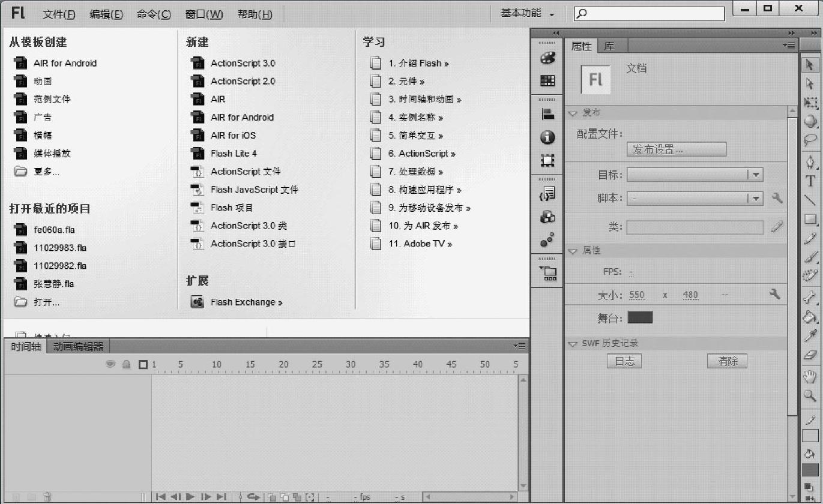Switch to the 动画编辑器 tab
Screen dimensions: 823x504
point(78,346)
